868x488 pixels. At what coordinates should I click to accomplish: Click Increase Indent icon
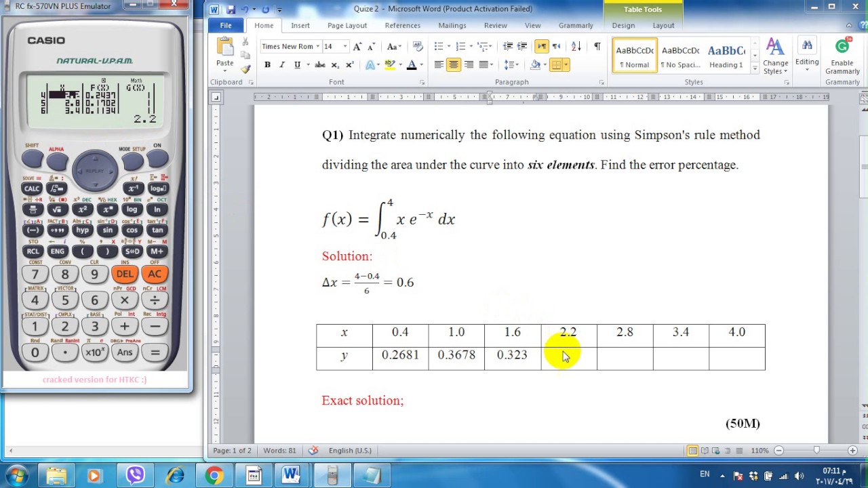522,46
